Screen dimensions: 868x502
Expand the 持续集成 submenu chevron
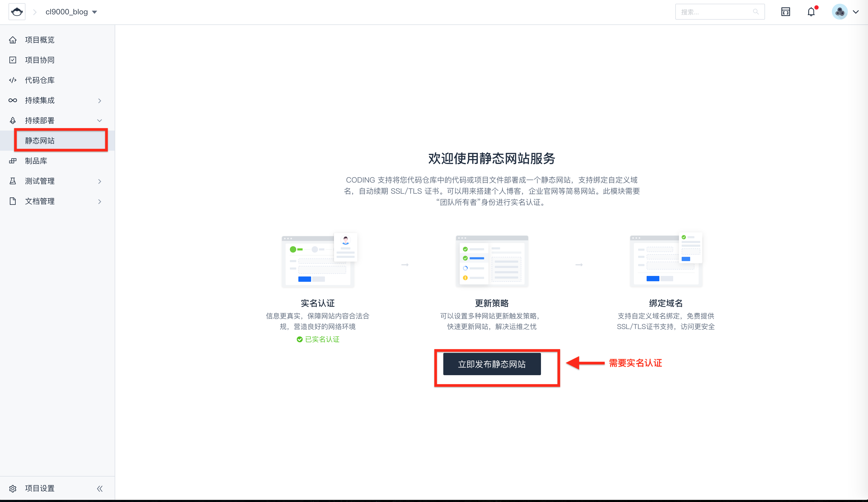[100, 101]
